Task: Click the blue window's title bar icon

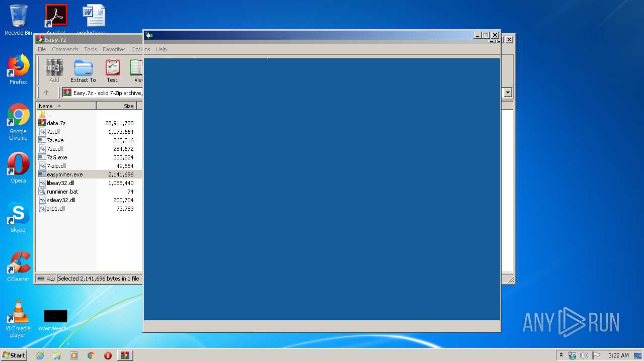Action: coord(149,35)
